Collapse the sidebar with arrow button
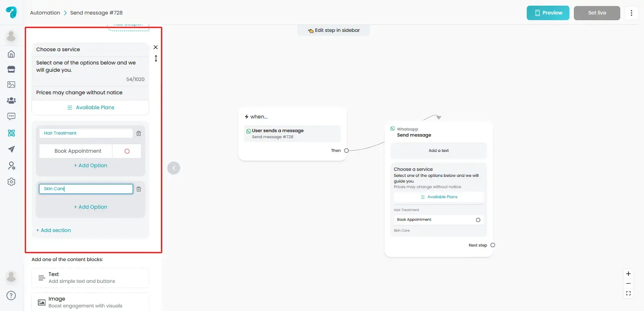 coord(174,168)
